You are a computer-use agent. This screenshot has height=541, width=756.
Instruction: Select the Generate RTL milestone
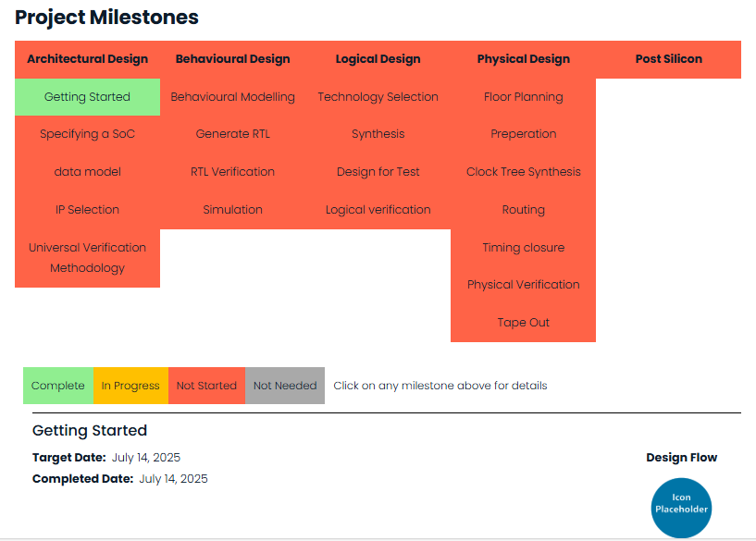(x=232, y=133)
